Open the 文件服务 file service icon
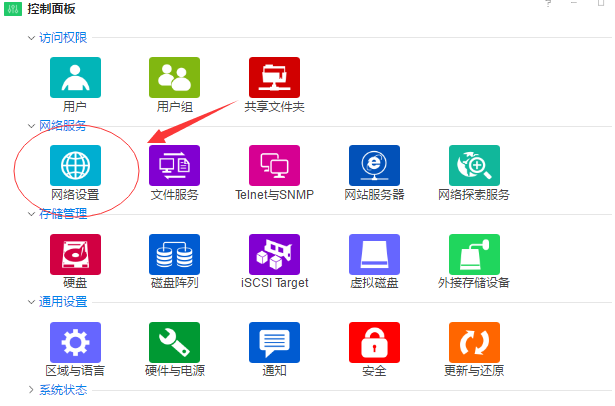The image size is (615, 406). click(x=174, y=165)
